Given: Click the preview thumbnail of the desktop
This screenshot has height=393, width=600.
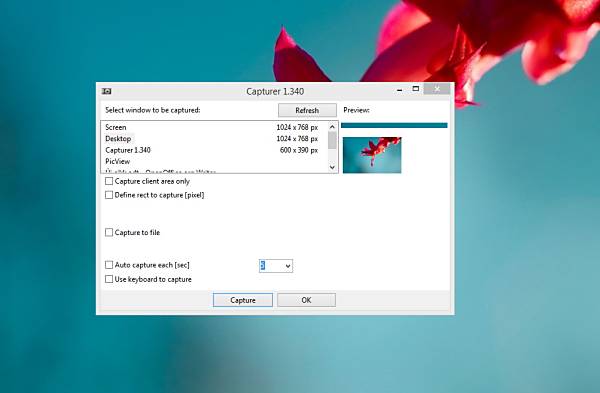Looking at the screenshot, I should click(x=372, y=155).
